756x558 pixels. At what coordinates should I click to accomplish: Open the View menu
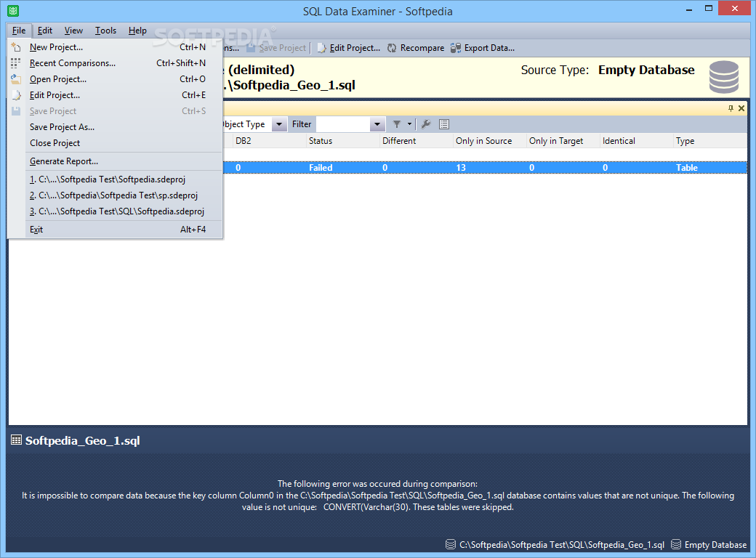pyautogui.click(x=73, y=31)
